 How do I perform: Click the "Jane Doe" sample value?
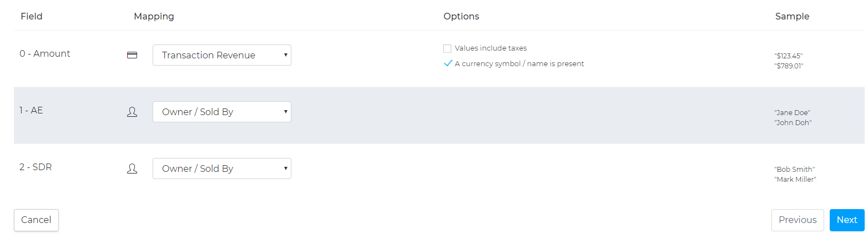[x=792, y=112]
